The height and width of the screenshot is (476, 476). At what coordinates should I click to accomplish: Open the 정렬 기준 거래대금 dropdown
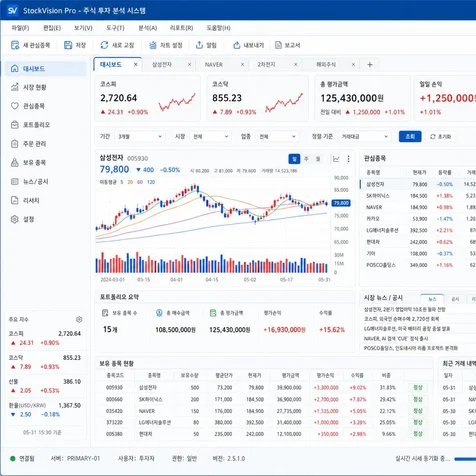(365, 136)
